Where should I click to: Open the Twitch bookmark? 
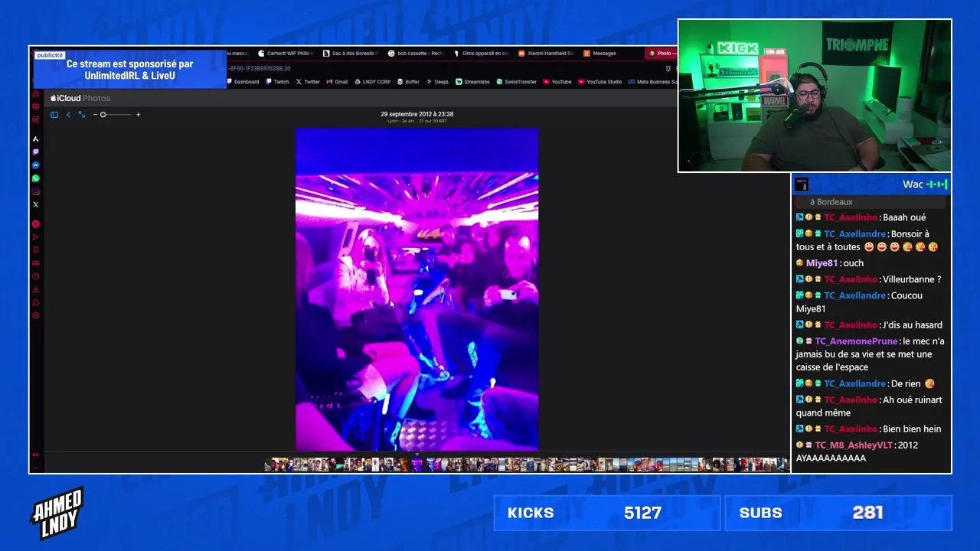pyautogui.click(x=277, y=82)
